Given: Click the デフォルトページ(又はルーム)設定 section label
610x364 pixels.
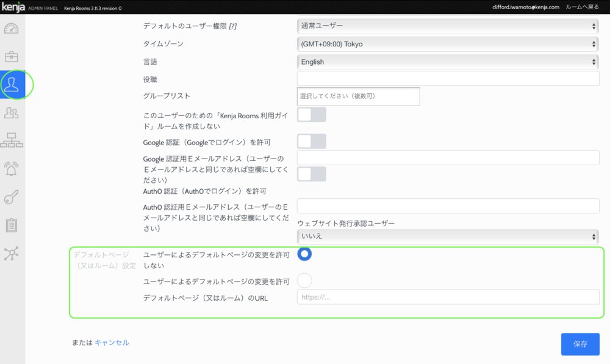Looking at the screenshot, I should (x=105, y=260).
